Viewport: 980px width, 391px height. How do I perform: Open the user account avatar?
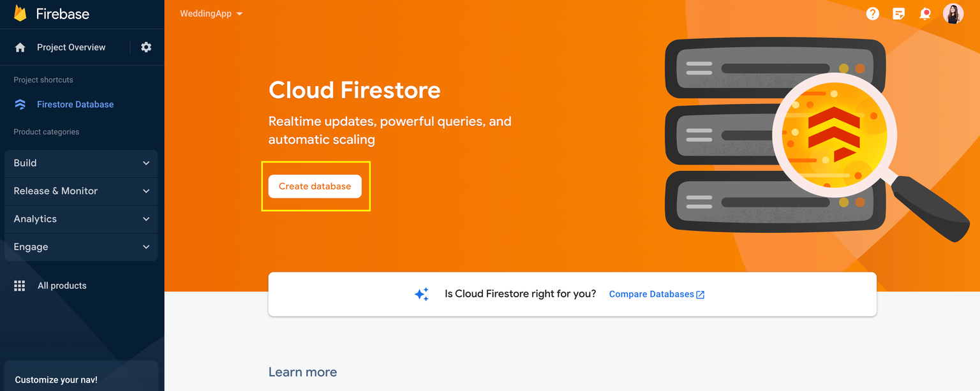pos(953,13)
